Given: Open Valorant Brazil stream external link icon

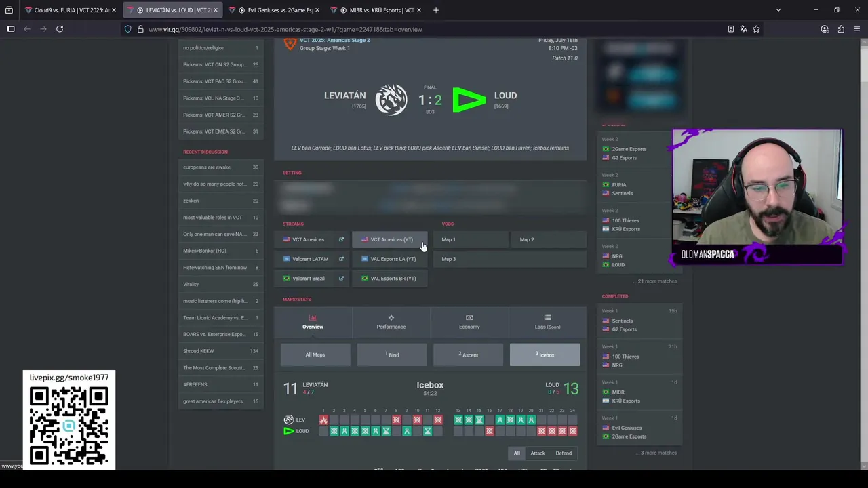Looking at the screenshot, I should (341, 279).
